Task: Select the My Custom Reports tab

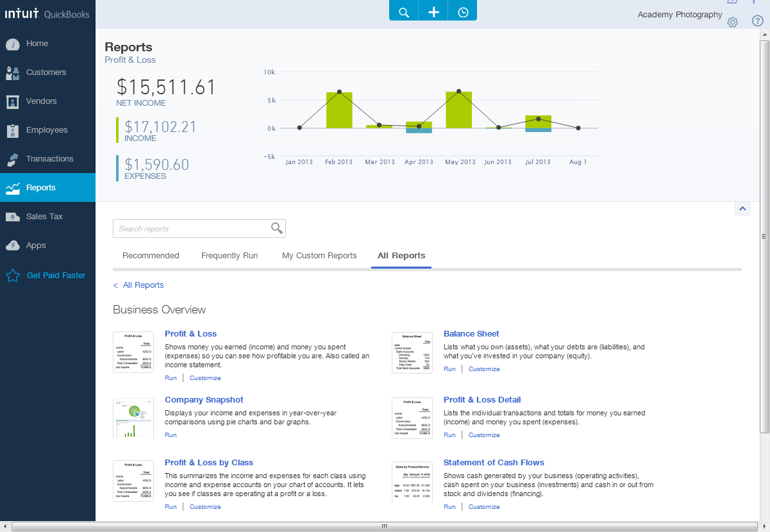Action: pyautogui.click(x=319, y=255)
